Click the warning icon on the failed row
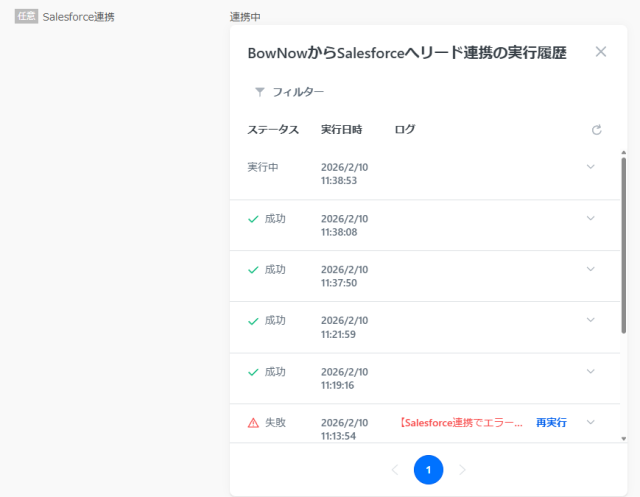The width and height of the screenshot is (640, 497). (253, 423)
